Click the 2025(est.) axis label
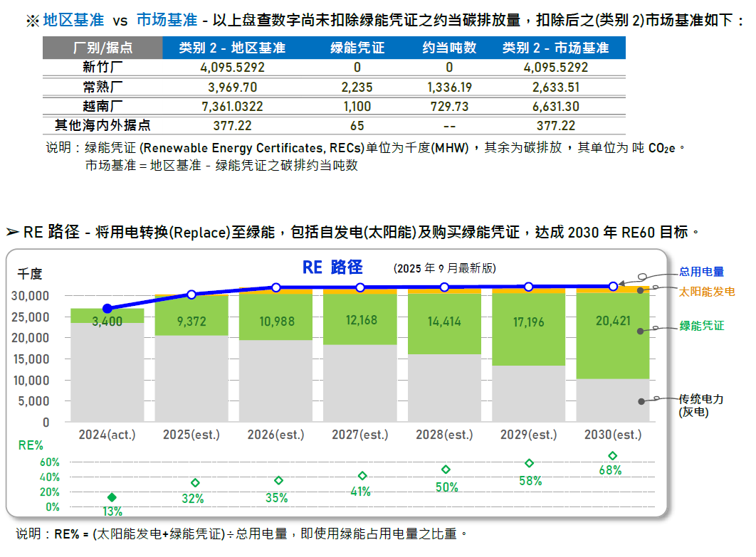This screenshot has height=557, width=756. [191, 434]
